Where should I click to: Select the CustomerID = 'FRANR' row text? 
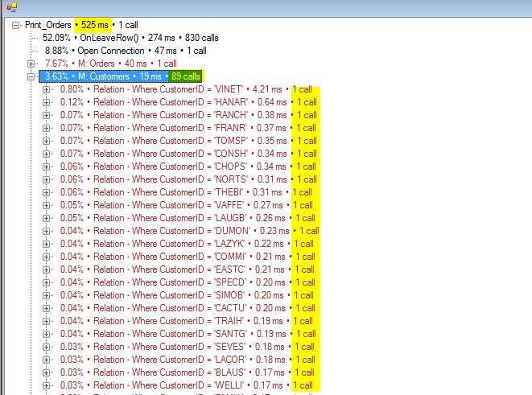(188, 128)
